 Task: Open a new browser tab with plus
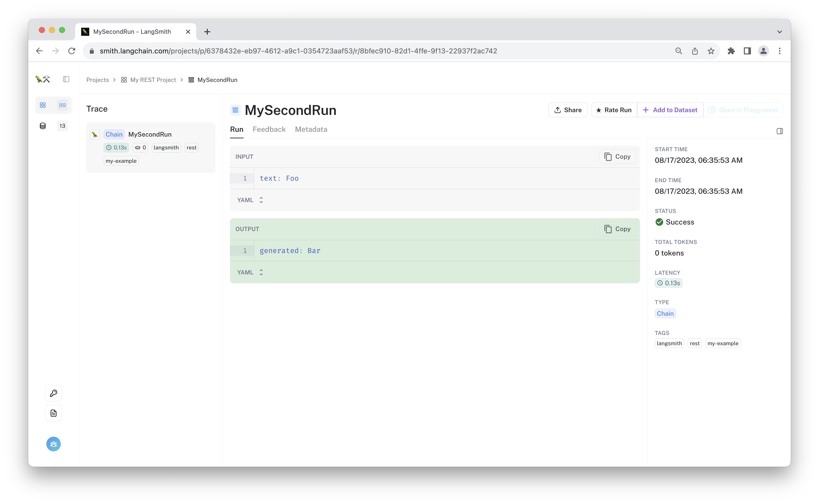[207, 32]
